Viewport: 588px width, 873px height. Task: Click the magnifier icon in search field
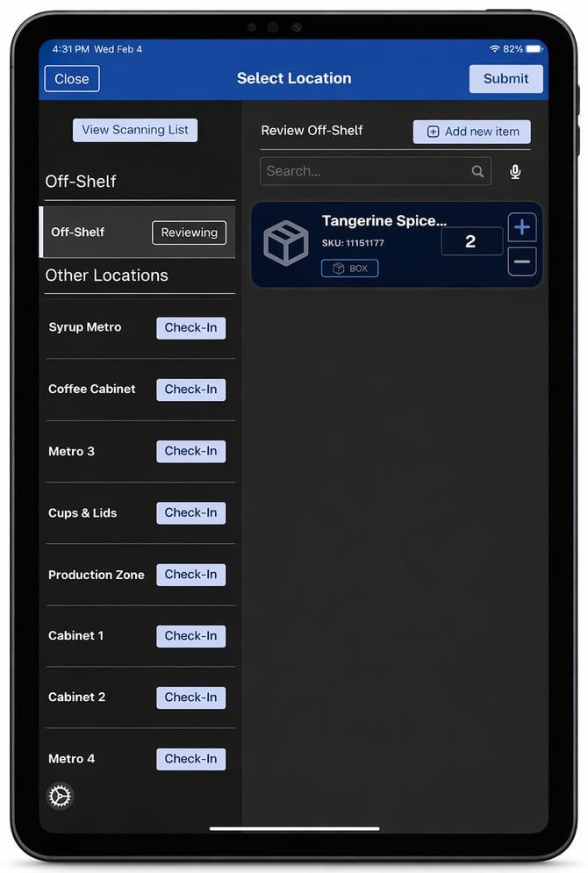click(x=477, y=171)
